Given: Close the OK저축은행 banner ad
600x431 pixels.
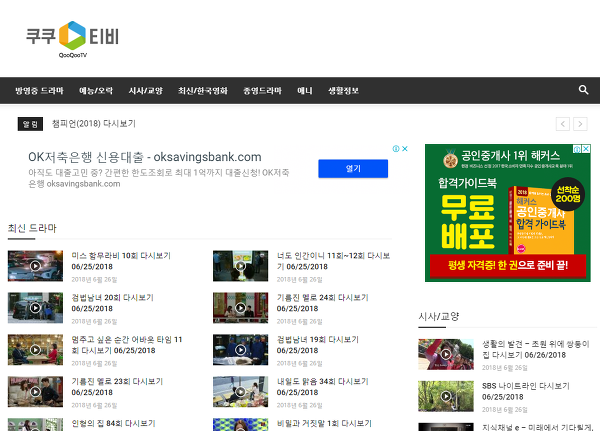Looking at the screenshot, I should point(404,149).
